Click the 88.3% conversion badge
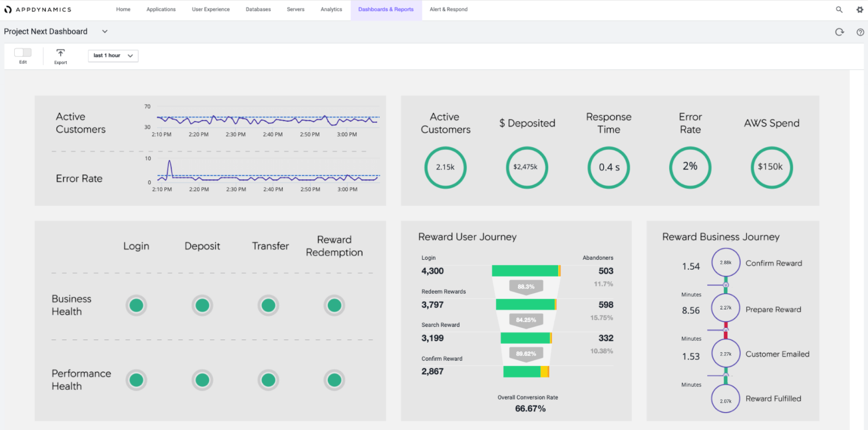 tap(526, 287)
